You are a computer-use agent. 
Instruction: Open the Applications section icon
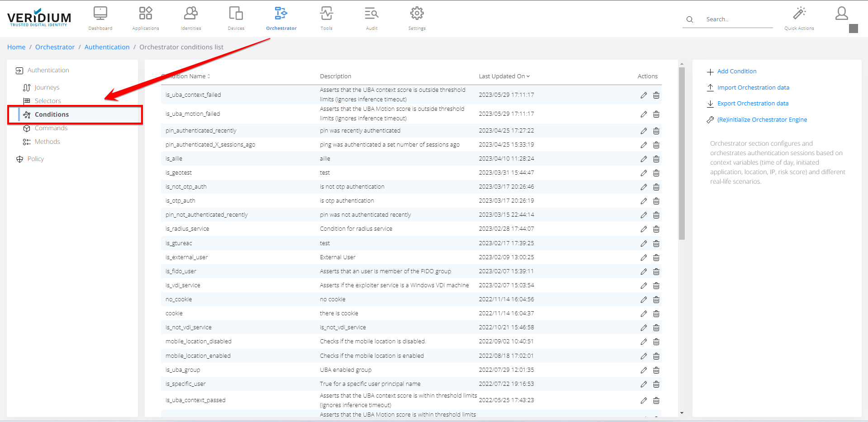click(x=145, y=14)
